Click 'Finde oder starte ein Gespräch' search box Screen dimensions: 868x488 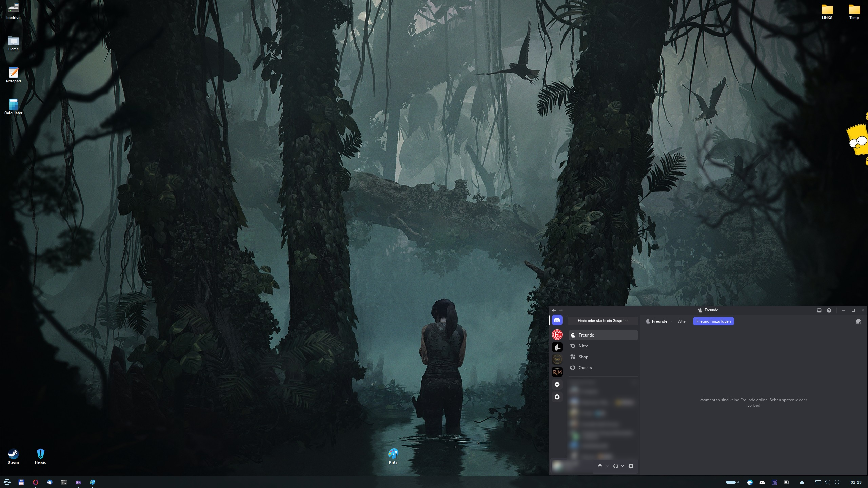(603, 321)
